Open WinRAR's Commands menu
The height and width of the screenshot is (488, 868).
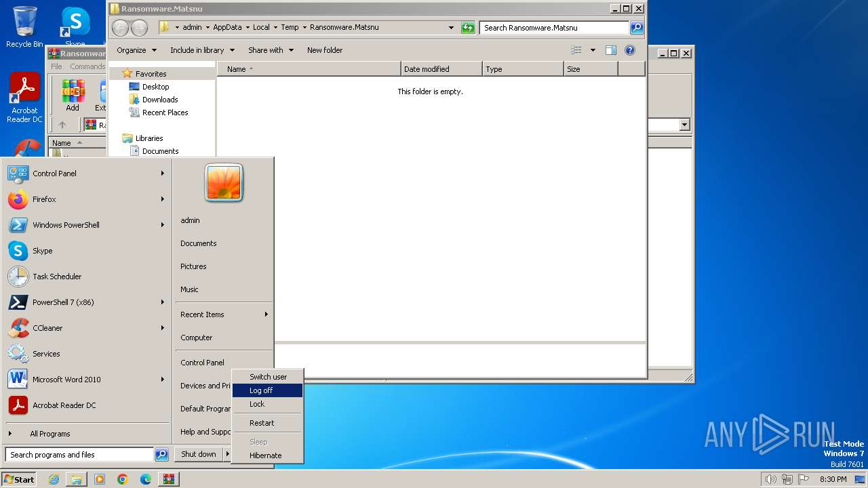[x=87, y=66]
